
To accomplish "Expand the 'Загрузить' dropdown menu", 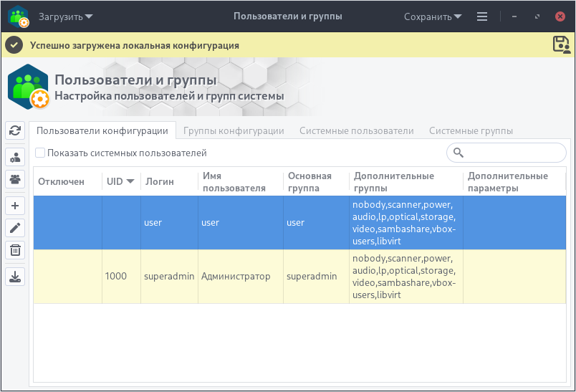I will [x=66, y=16].
